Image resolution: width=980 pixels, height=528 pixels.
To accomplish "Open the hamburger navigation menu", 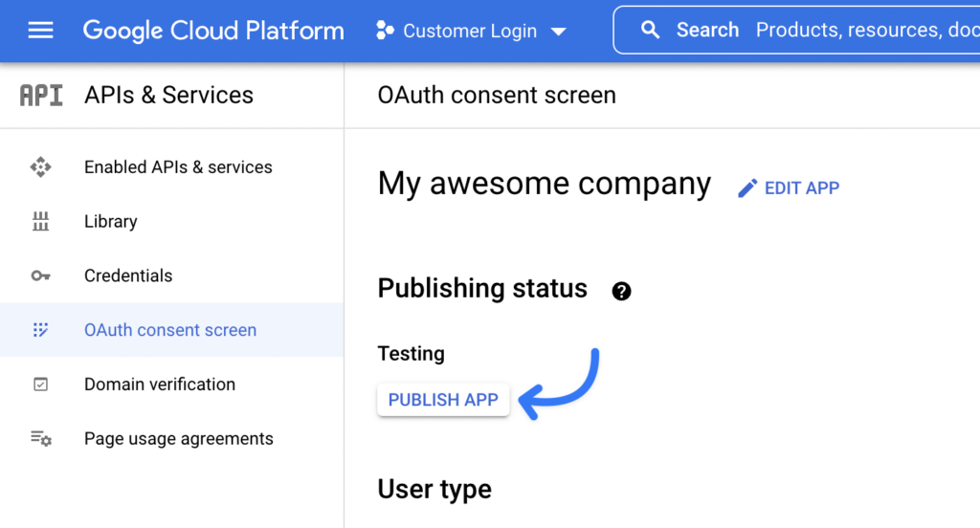I will (x=40, y=30).
